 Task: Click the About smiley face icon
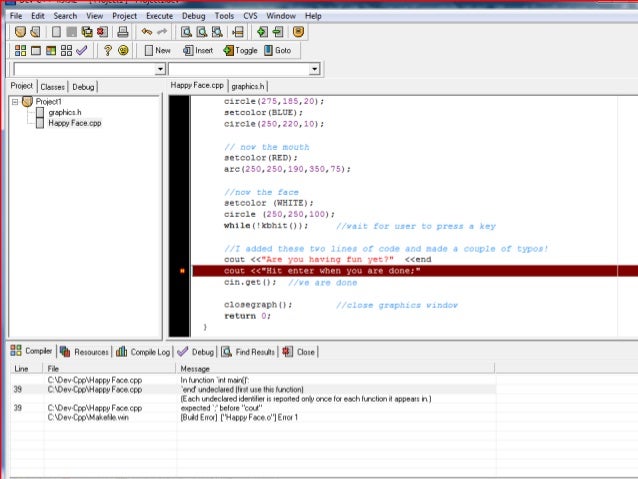(x=124, y=50)
